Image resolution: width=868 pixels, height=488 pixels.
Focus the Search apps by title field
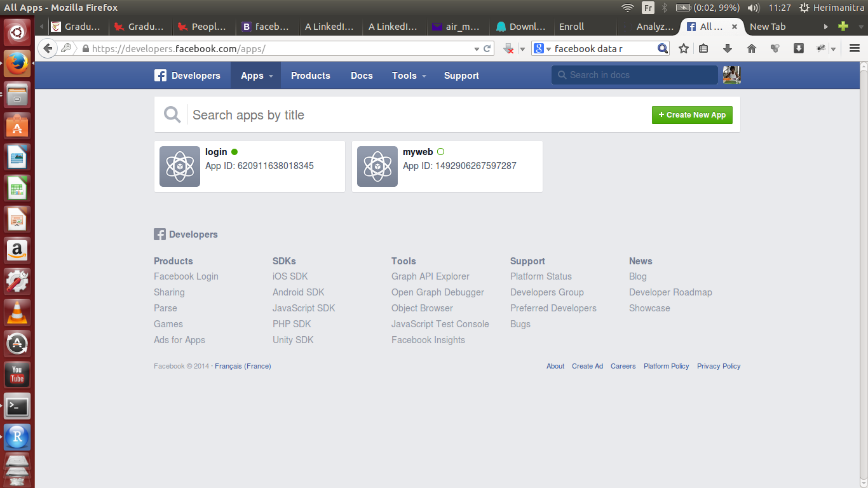[416, 115]
